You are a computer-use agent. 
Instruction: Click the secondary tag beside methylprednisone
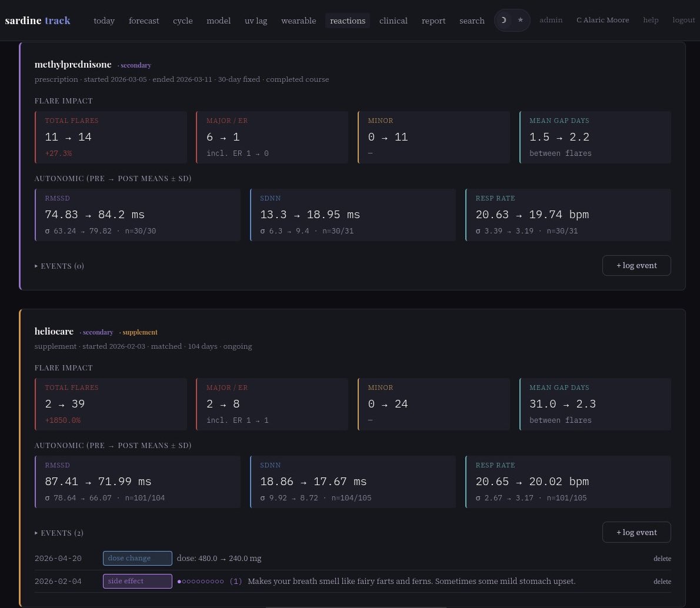click(134, 65)
